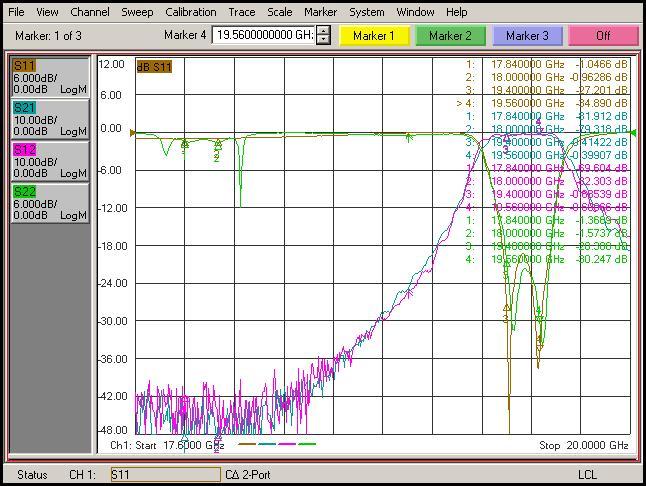Click S21 marker 1 readout -81.912 dB
The height and width of the screenshot is (486, 646).
(602, 116)
